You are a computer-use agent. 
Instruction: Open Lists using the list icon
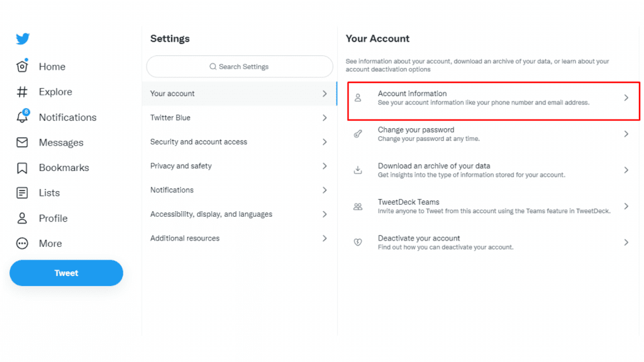[21, 192]
